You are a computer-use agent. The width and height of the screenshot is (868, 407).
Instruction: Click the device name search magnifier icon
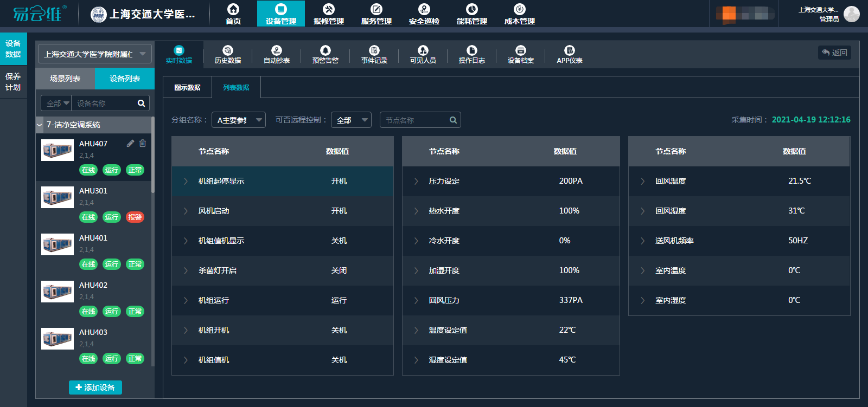[141, 104]
